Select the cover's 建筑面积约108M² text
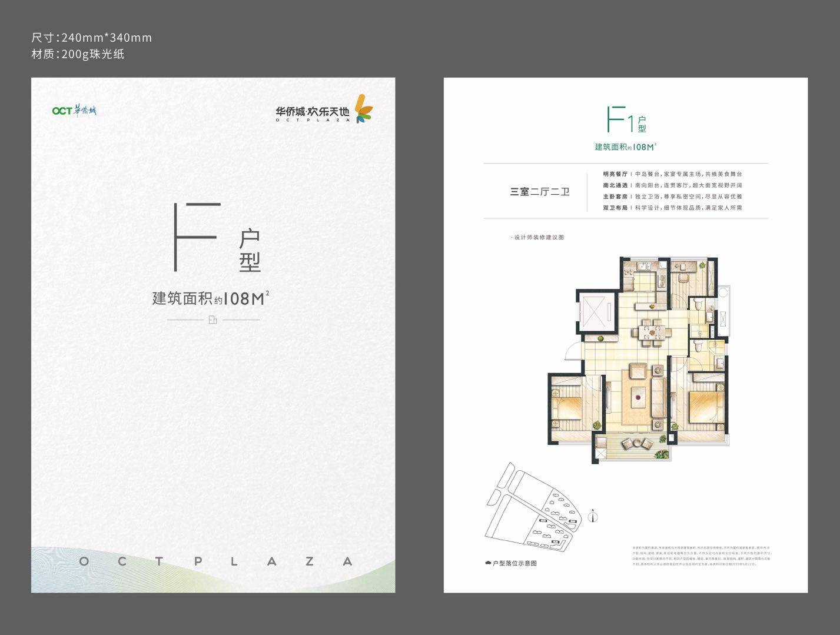The height and width of the screenshot is (635, 840). click(x=211, y=298)
